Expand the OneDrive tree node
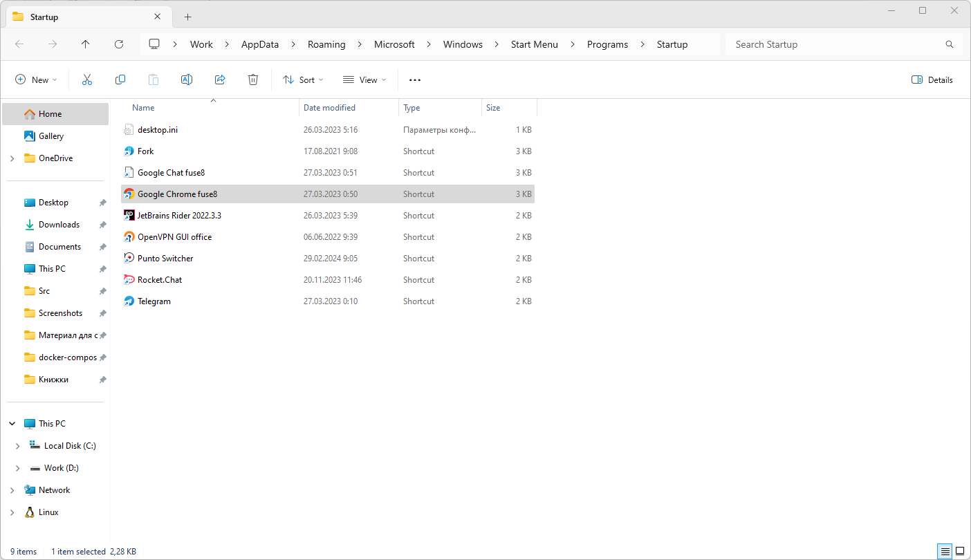 click(x=12, y=158)
